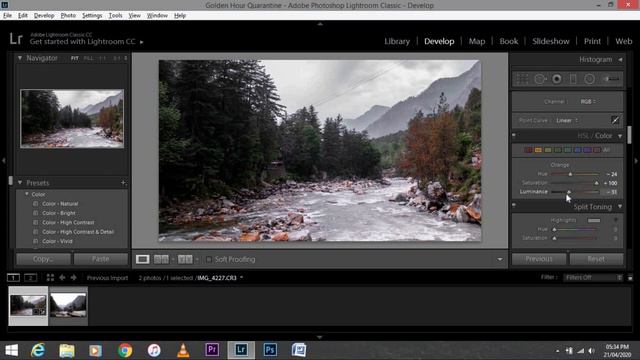The height and width of the screenshot is (360, 640).
Task: Open File Explorer from taskbar
Action: (67, 350)
